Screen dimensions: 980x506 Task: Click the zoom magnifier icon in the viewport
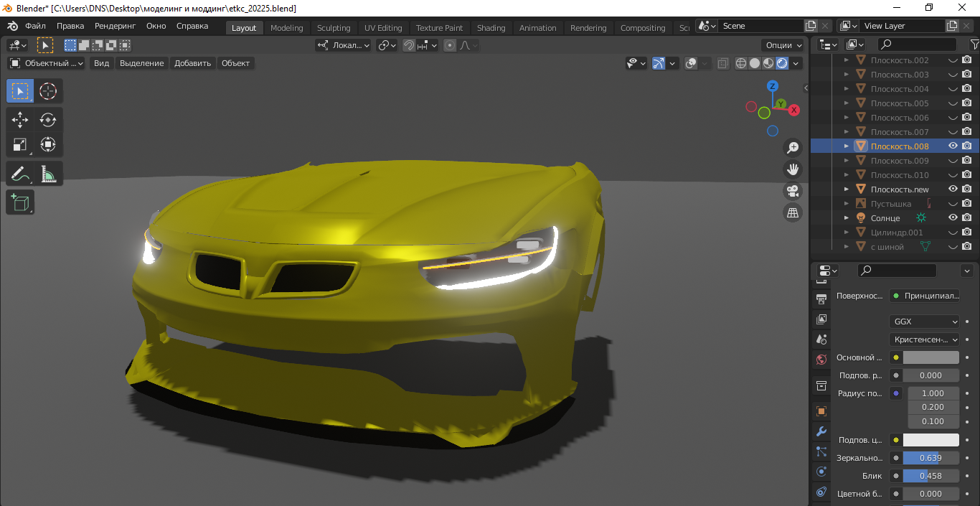793,148
